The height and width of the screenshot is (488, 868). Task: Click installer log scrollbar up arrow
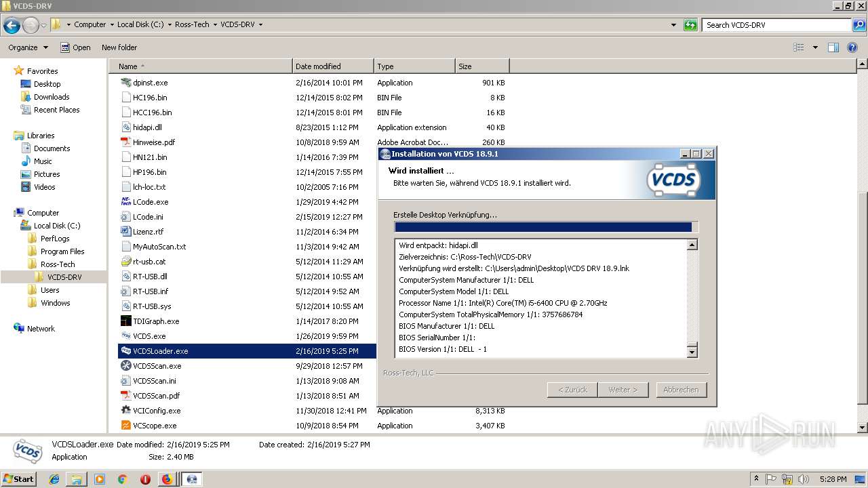692,245
